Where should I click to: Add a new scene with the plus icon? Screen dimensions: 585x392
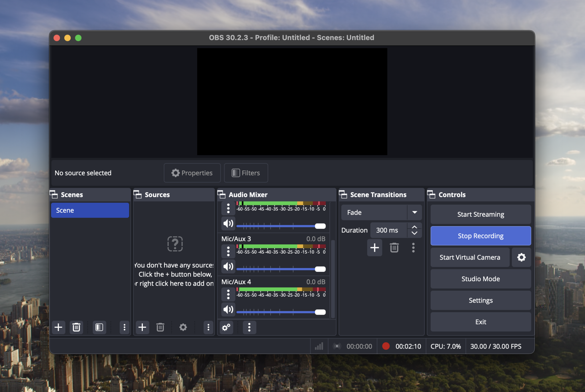pos(59,327)
